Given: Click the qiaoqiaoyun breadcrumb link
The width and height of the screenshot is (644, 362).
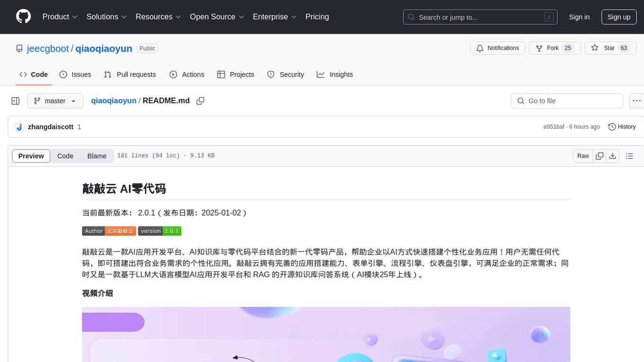Looking at the screenshot, I should 114,100.
